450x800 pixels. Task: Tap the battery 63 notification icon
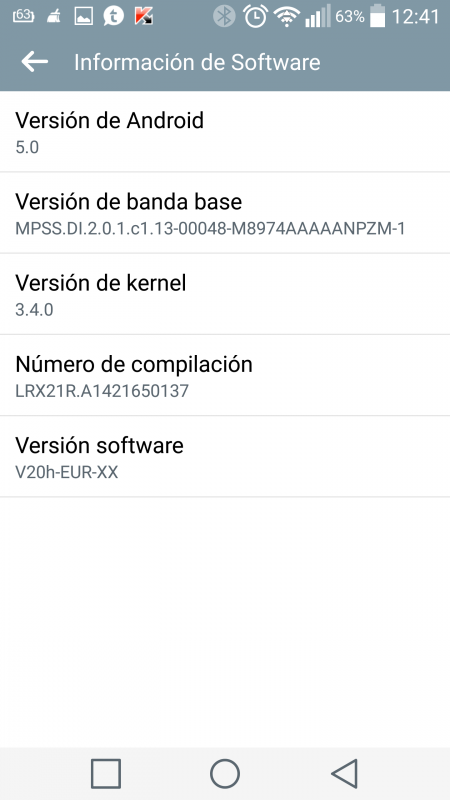22,16
